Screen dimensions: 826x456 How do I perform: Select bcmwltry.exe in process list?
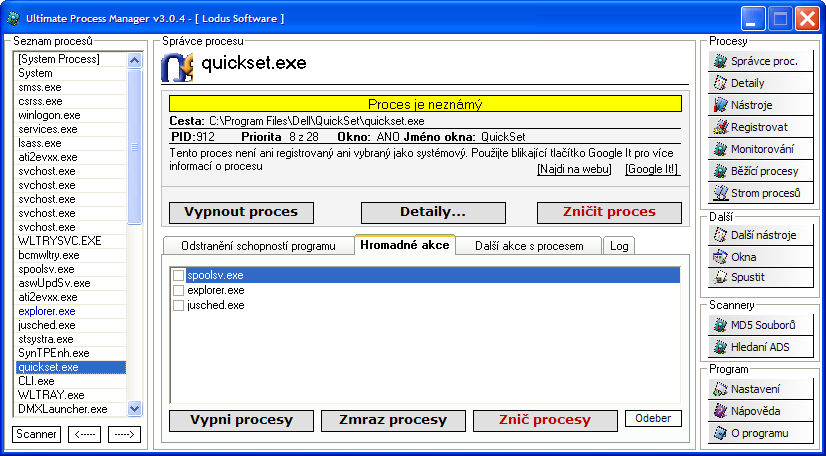tap(71, 255)
